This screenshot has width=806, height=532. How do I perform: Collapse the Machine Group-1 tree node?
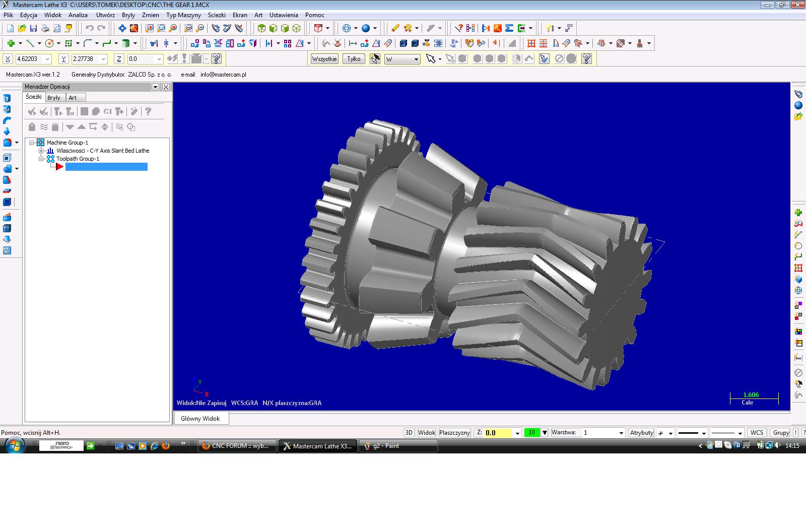[32, 143]
